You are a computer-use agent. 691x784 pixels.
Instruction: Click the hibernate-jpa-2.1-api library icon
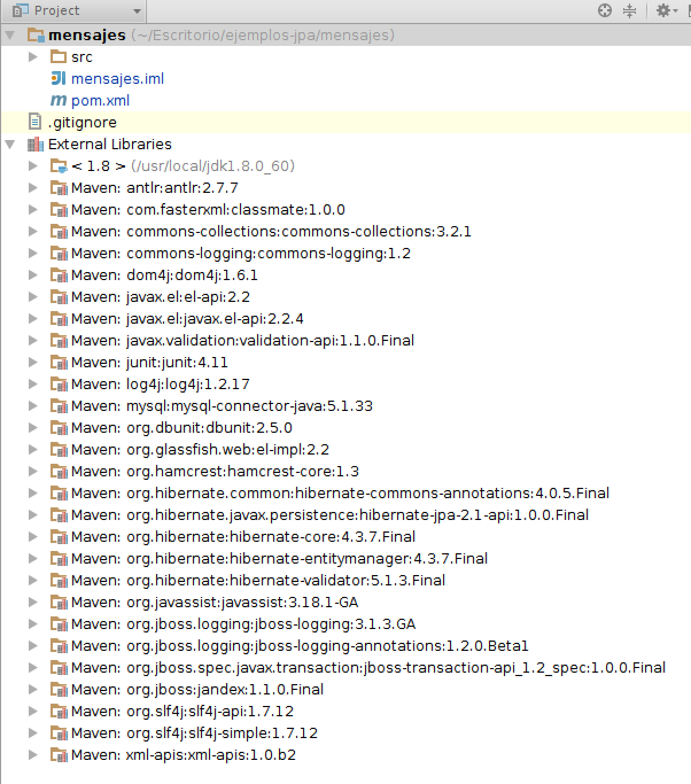tap(59, 515)
